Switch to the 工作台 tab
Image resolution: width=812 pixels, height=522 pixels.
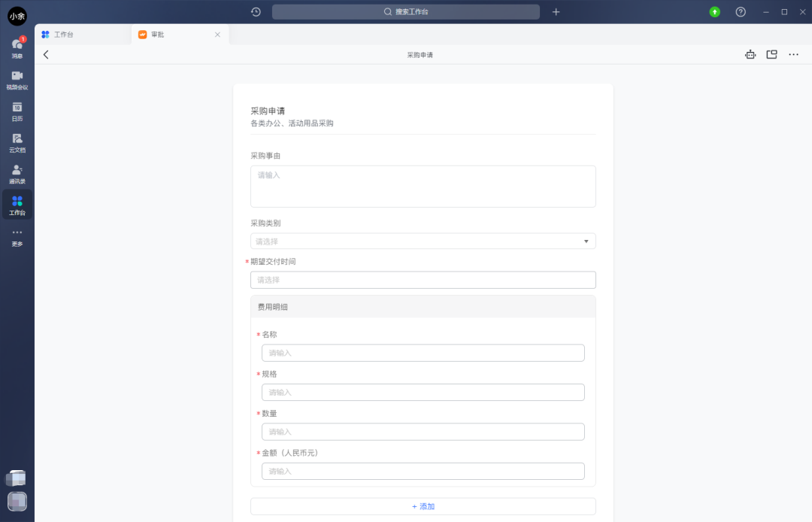pos(64,35)
